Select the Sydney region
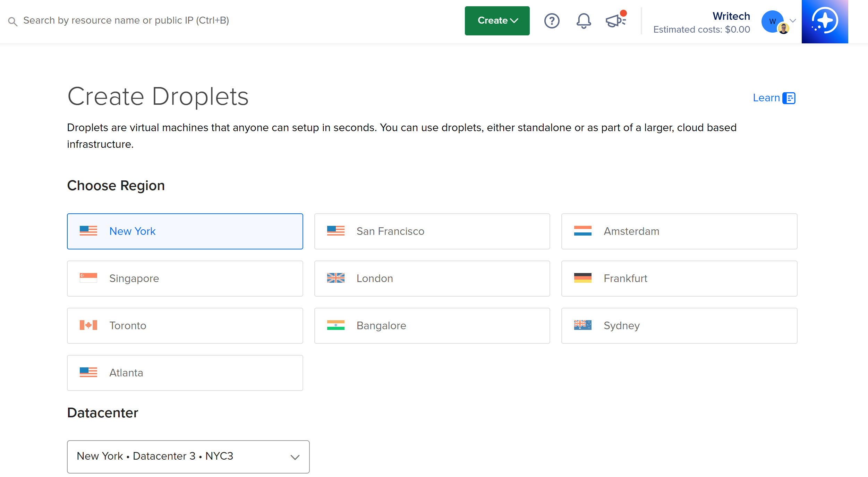This screenshot has width=868, height=477. (x=679, y=325)
